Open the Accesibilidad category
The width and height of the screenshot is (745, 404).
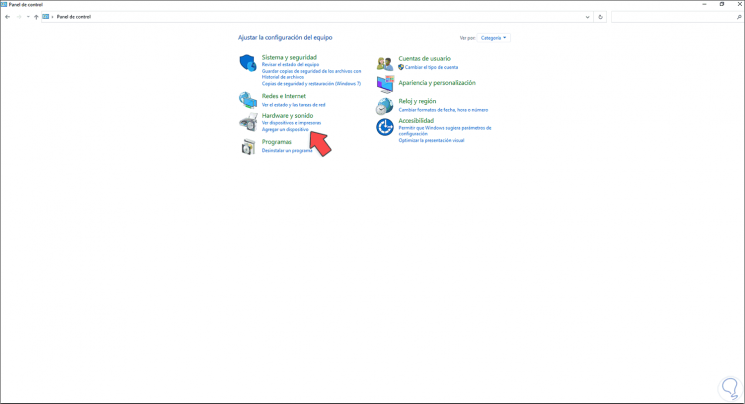[x=416, y=121]
